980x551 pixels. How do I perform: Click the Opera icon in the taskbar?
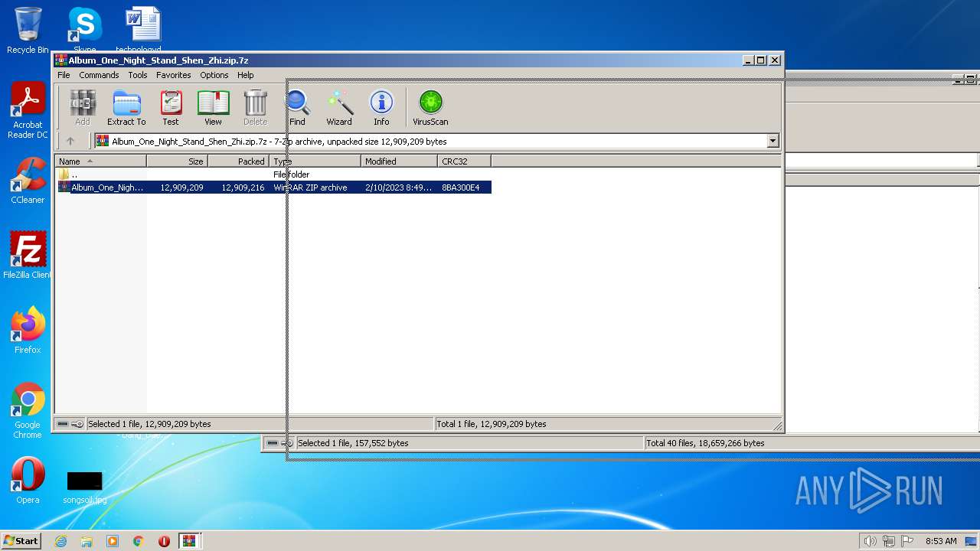164,541
